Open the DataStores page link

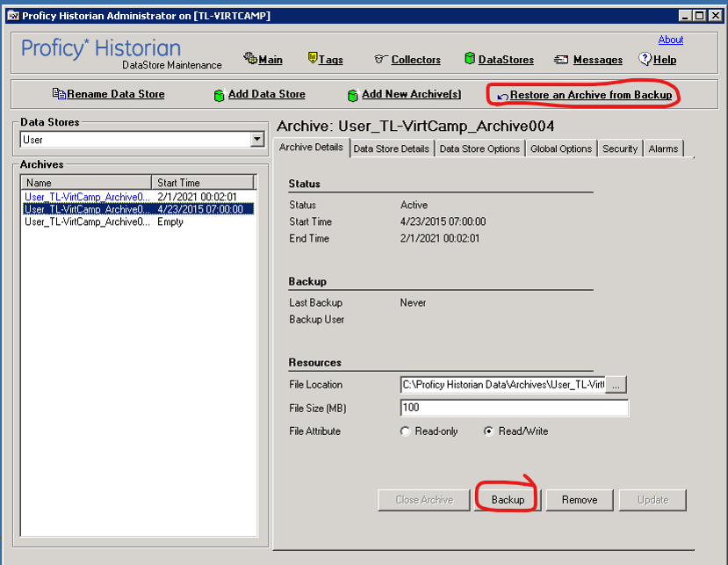[x=506, y=60]
